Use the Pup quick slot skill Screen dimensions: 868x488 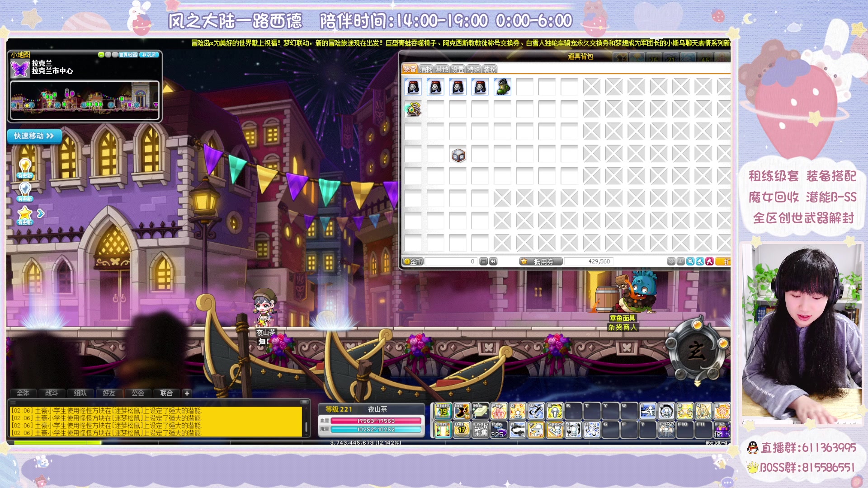(499, 411)
